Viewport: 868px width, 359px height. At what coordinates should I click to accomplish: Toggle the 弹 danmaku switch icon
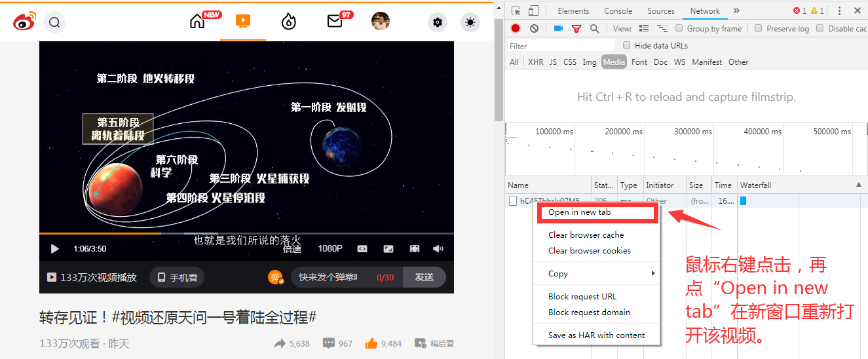276,277
